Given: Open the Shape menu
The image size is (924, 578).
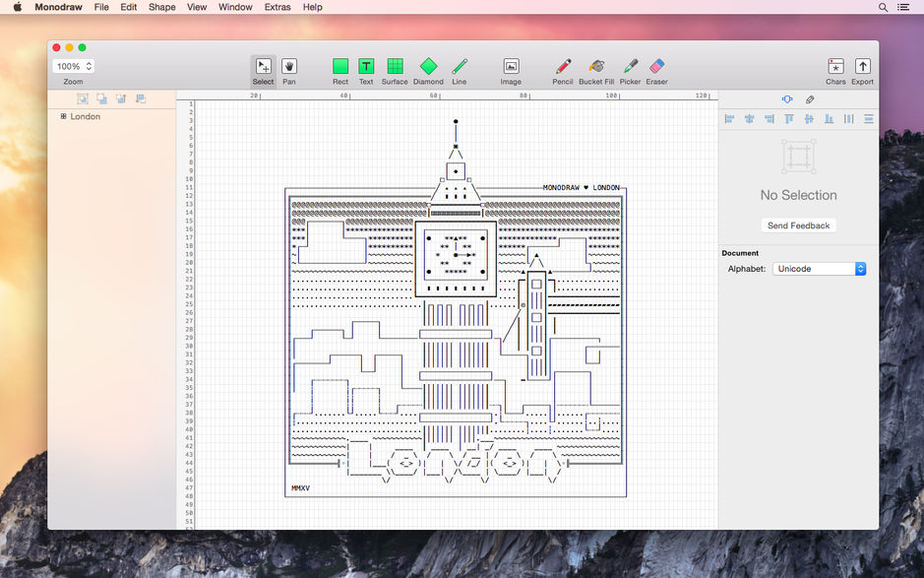Looking at the screenshot, I should click(x=162, y=7).
